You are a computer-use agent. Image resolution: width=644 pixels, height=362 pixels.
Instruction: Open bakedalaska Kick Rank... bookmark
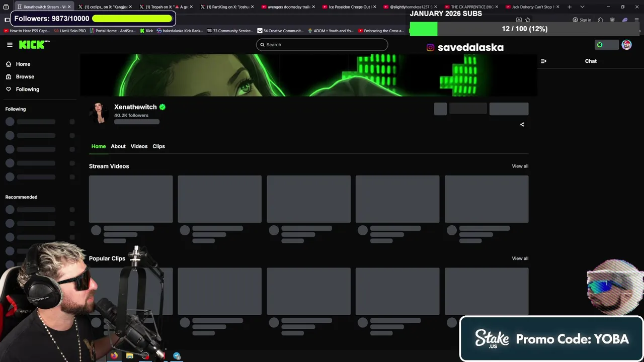pyautogui.click(x=180, y=31)
